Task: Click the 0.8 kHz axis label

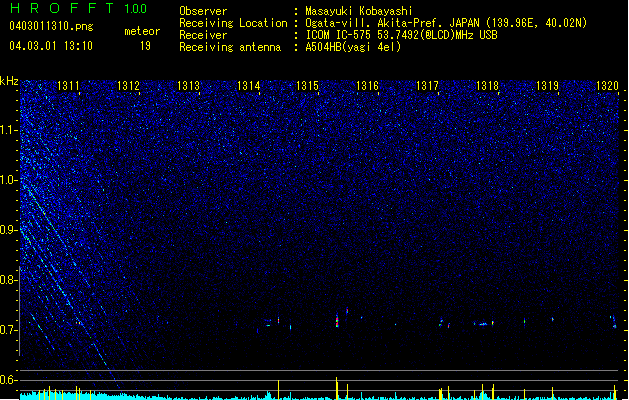Action: pos(9,280)
